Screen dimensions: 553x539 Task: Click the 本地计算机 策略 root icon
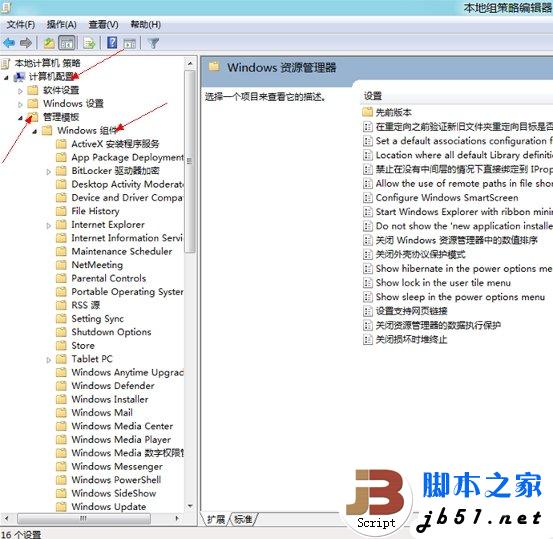[6, 63]
